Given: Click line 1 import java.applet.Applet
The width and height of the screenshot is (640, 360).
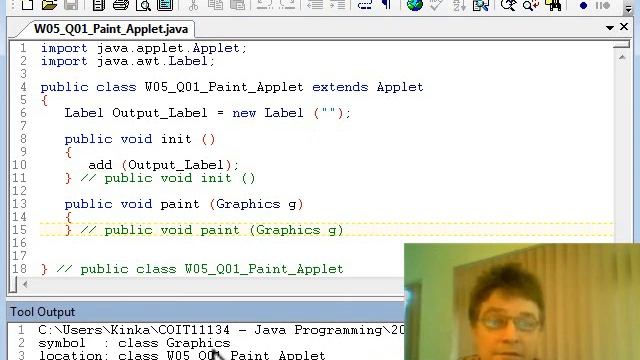Looking at the screenshot, I should (x=144, y=48).
